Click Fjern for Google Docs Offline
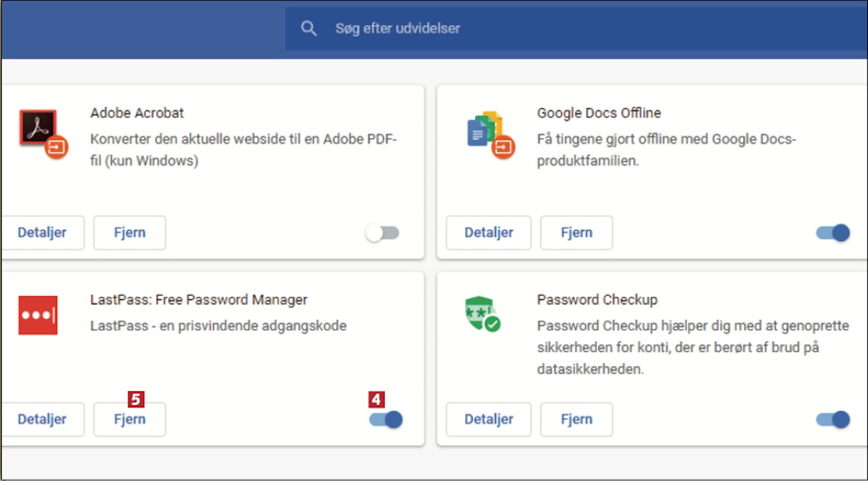Image resolution: width=868 pixels, height=481 pixels. tap(576, 233)
